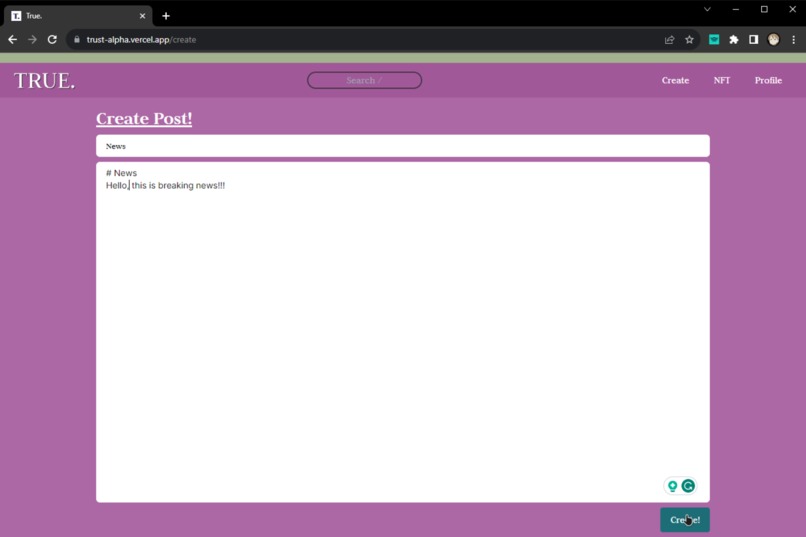Screen dimensions: 806x537
Task: Click the Create! submit button
Action: click(x=685, y=520)
